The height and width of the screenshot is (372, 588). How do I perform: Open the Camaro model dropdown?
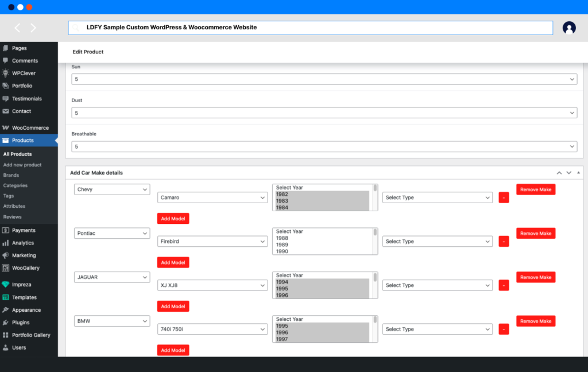pos(212,197)
